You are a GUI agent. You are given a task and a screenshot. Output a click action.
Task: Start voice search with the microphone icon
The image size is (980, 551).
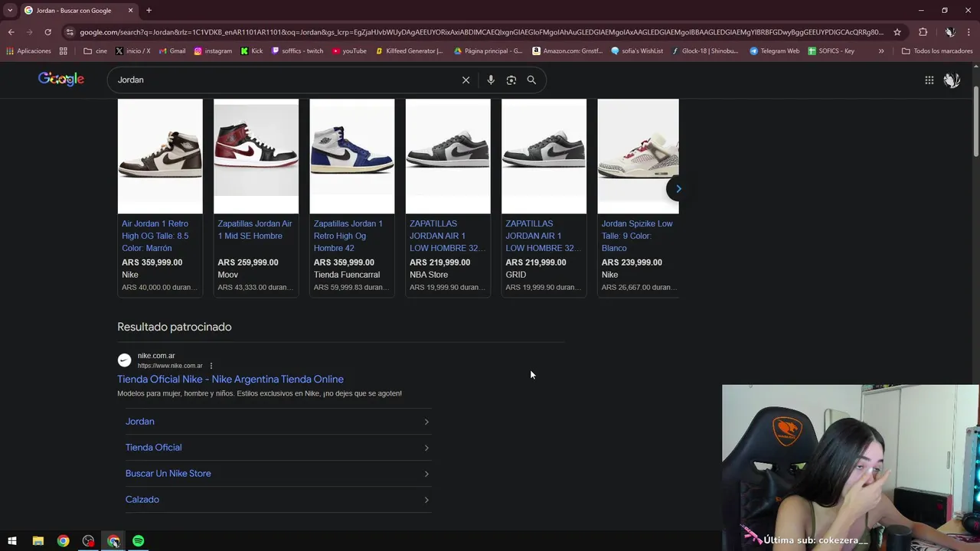point(491,80)
